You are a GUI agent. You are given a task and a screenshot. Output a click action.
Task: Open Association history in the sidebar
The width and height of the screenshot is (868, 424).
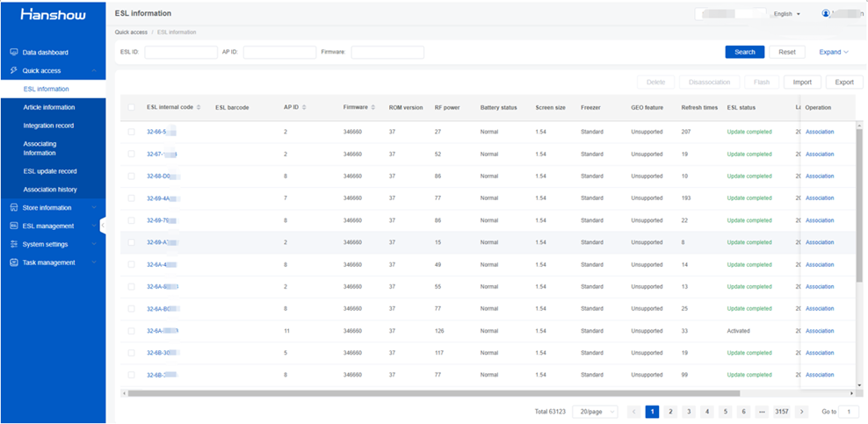[53, 190]
